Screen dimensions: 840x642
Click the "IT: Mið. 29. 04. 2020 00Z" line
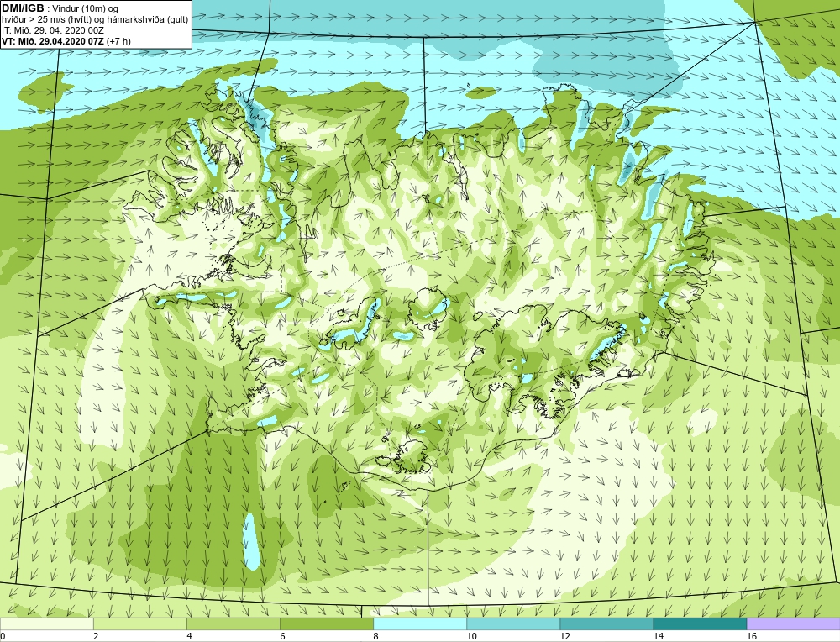pyautogui.click(x=52, y=30)
